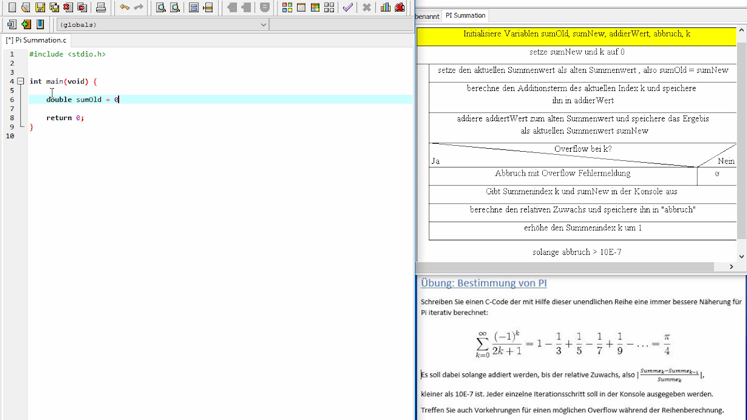Collapse the main function fold marker
This screenshot has width=747, height=420.
pos(20,82)
